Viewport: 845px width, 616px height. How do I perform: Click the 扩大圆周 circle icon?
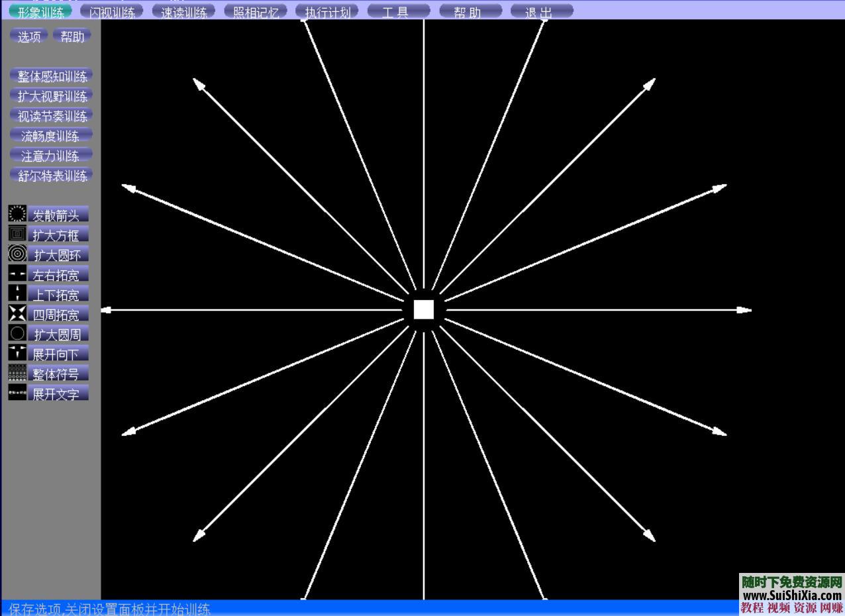[17, 333]
